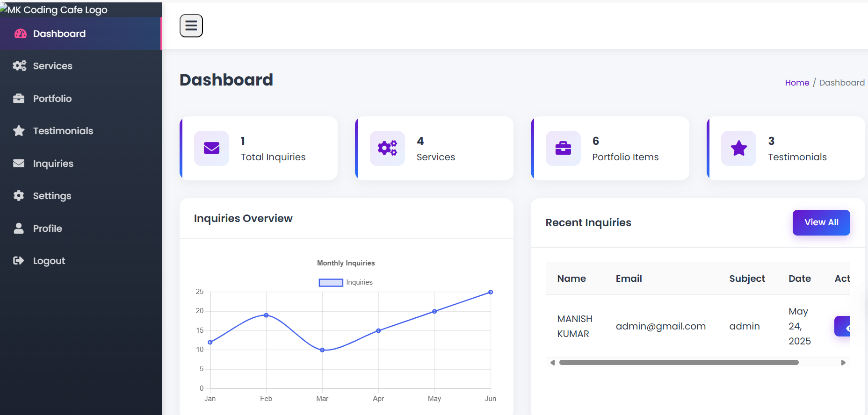Open the Profile page from sidebar
The width and height of the screenshot is (868, 415).
pyautogui.click(x=80, y=229)
